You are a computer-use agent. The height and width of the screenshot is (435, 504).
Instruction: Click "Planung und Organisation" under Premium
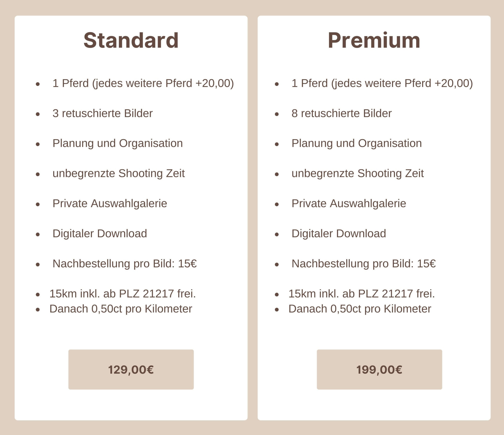(x=357, y=143)
